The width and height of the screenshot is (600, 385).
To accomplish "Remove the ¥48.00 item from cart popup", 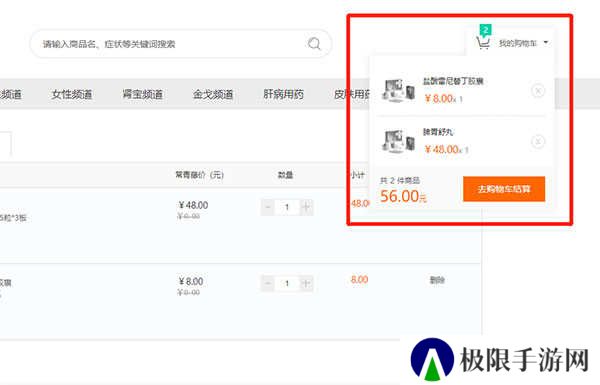I will (x=538, y=142).
